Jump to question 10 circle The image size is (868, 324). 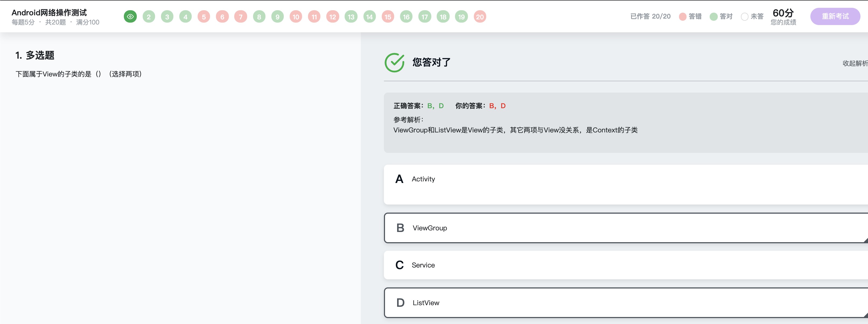click(296, 16)
